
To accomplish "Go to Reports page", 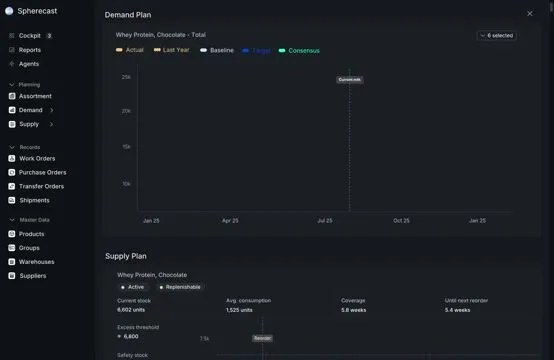I will tap(30, 50).
